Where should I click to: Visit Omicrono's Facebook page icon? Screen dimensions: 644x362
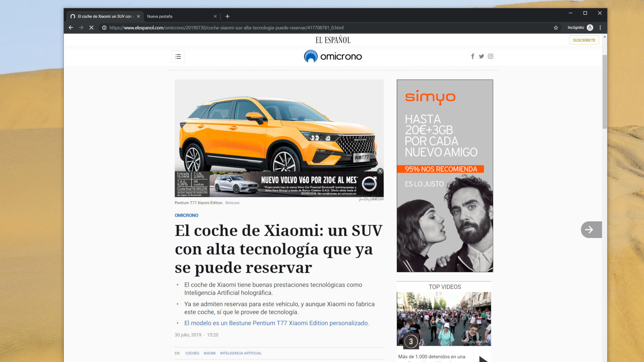(473, 56)
